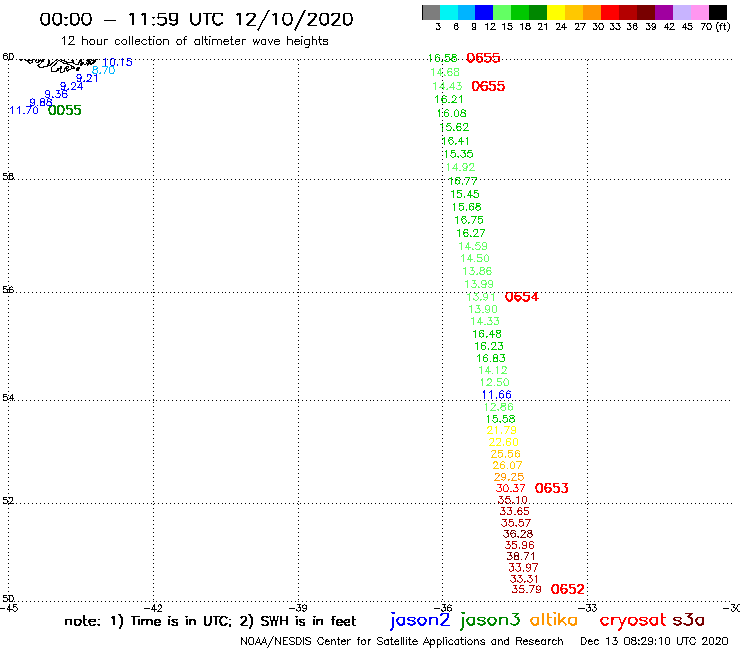The image size is (740, 650).
Task: Click the wave height value 16.83
Action: click(491, 358)
